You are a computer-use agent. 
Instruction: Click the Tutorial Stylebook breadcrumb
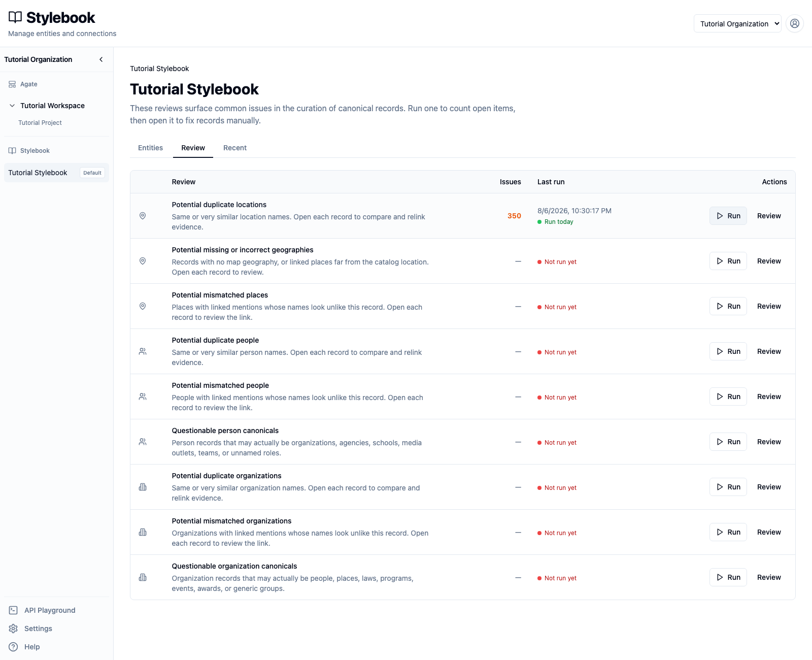pos(159,69)
